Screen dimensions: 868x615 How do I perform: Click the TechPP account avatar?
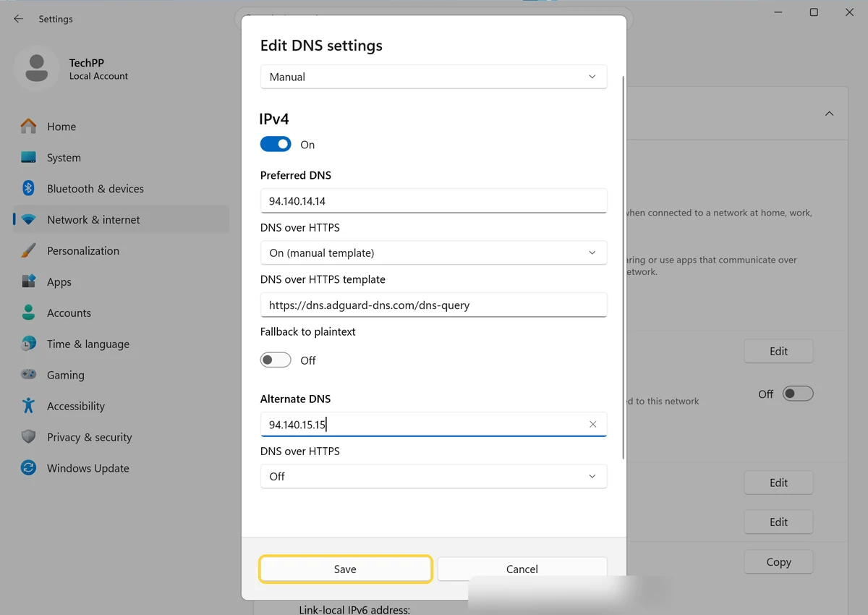[x=36, y=69]
